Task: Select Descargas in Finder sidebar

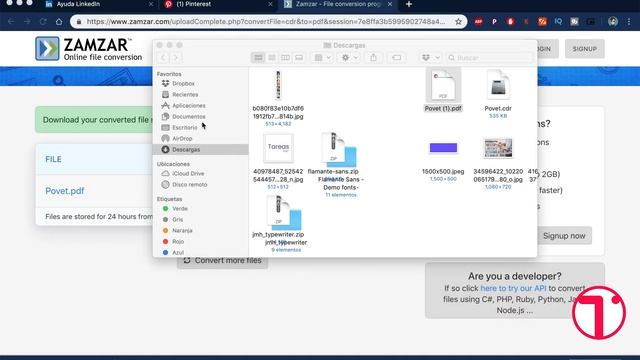Action: pos(200,149)
